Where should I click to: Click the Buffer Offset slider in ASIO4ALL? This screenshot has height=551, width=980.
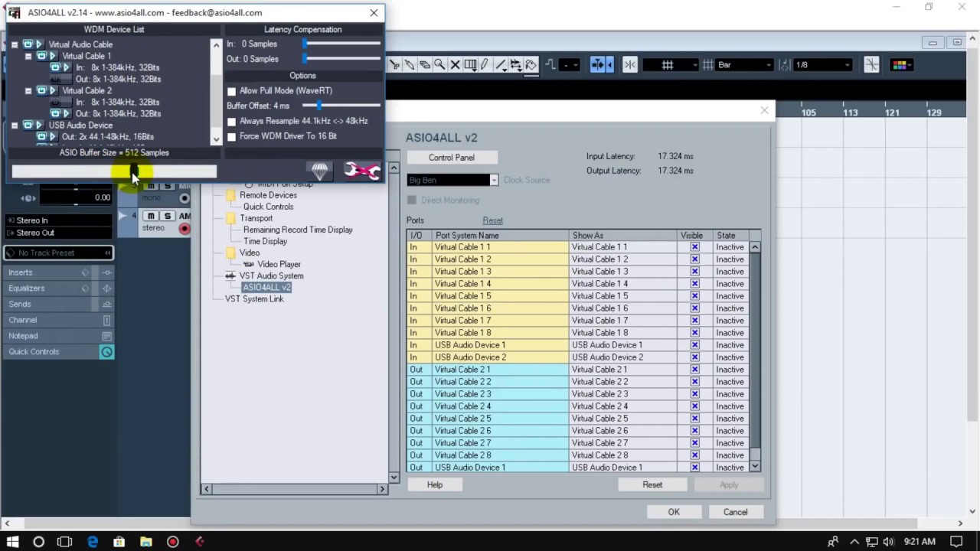(341, 106)
